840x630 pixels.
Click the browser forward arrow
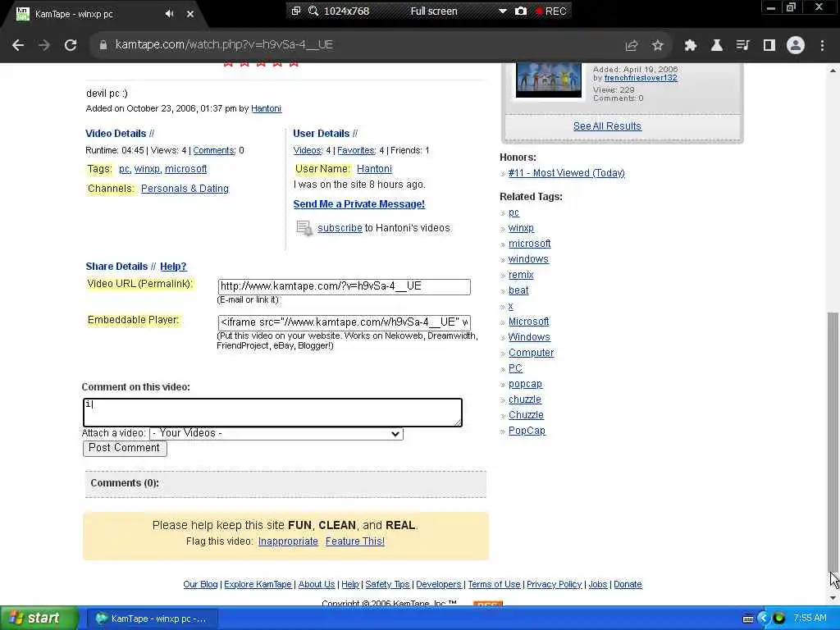coord(44,46)
